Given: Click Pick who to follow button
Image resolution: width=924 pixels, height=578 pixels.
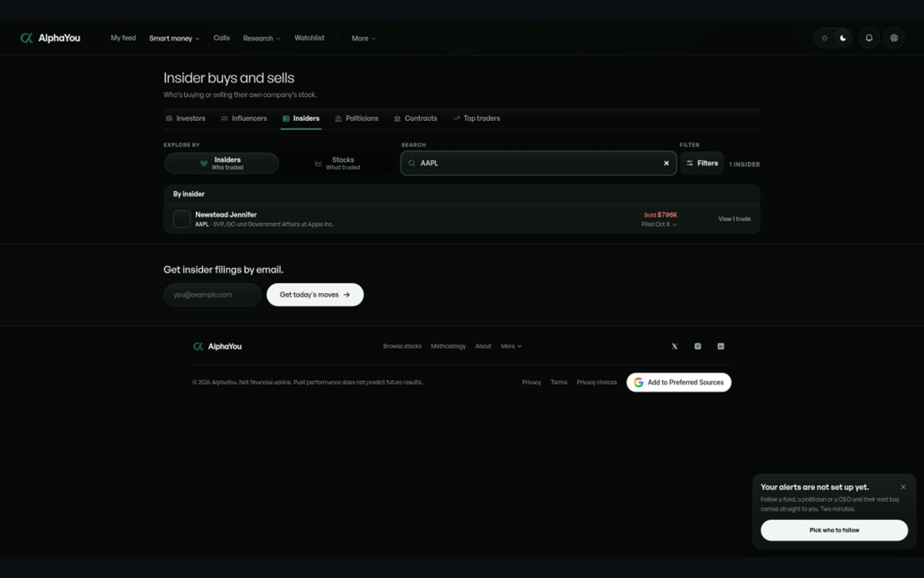Looking at the screenshot, I should [x=834, y=530].
